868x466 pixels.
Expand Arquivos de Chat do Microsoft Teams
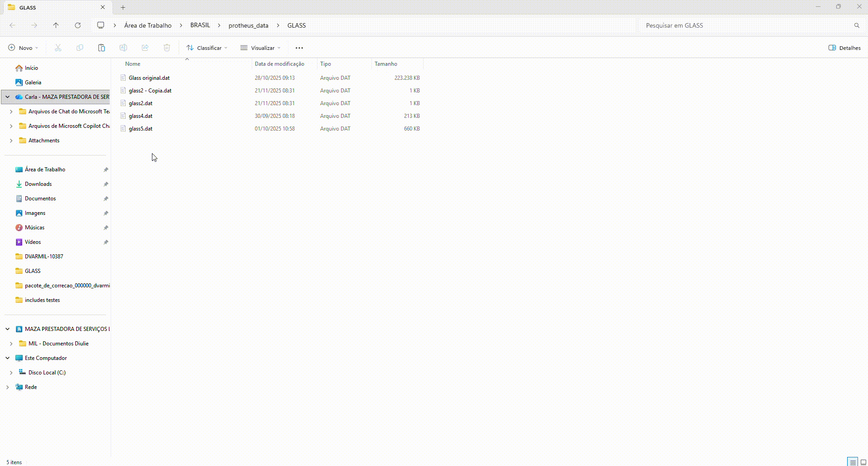[x=11, y=111]
